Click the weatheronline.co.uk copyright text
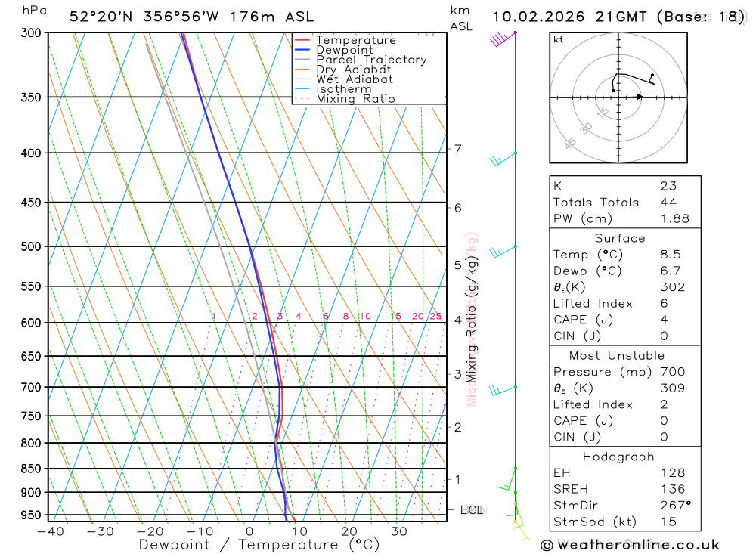The image size is (756, 554). tap(631, 546)
